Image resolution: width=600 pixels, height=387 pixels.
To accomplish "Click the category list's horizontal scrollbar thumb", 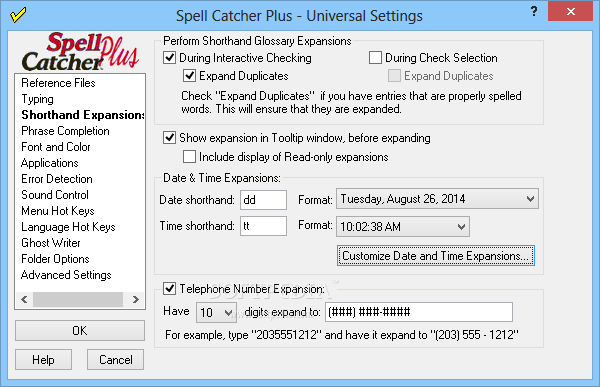I will (78, 299).
